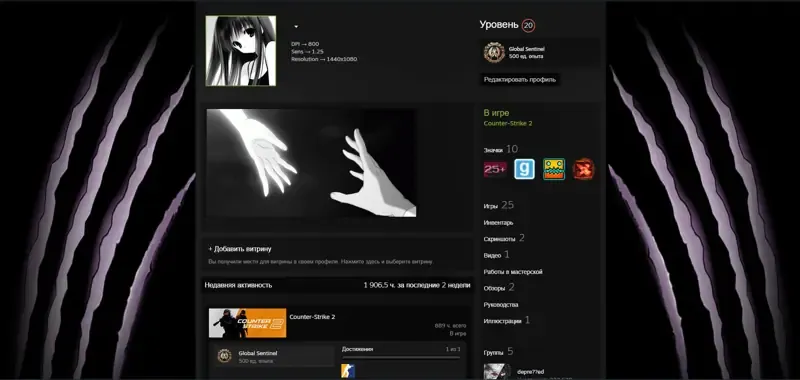This screenshot has width=800, height=380.
Task: Click the Уровень label
Action: click(x=499, y=24)
